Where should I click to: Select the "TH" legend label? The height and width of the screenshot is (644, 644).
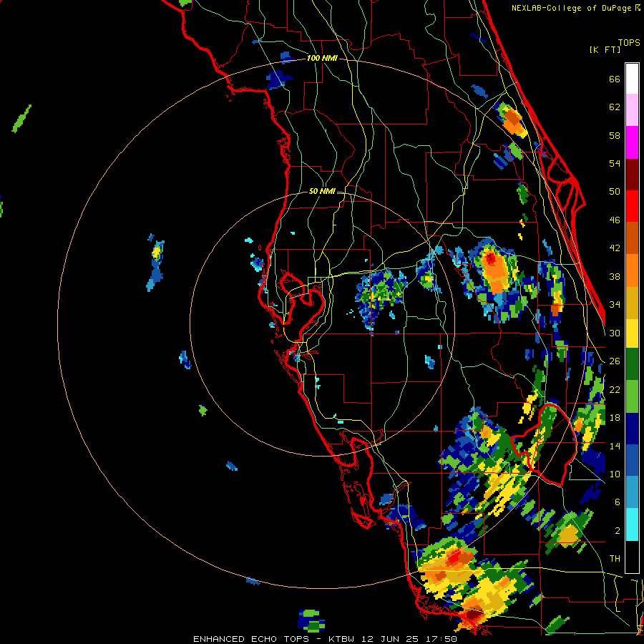click(x=615, y=559)
